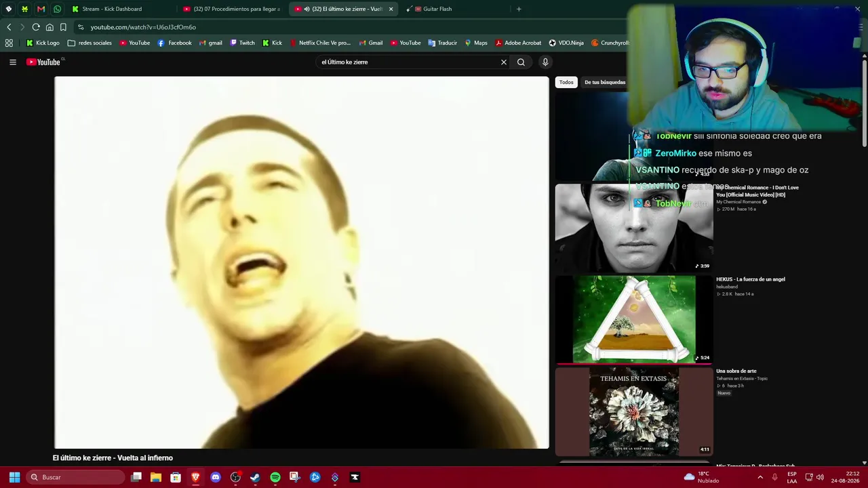Image resolution: width=868 pixels, height=488 pixels.
Task: Open the clock and date flyout
Action: point(845,477)
